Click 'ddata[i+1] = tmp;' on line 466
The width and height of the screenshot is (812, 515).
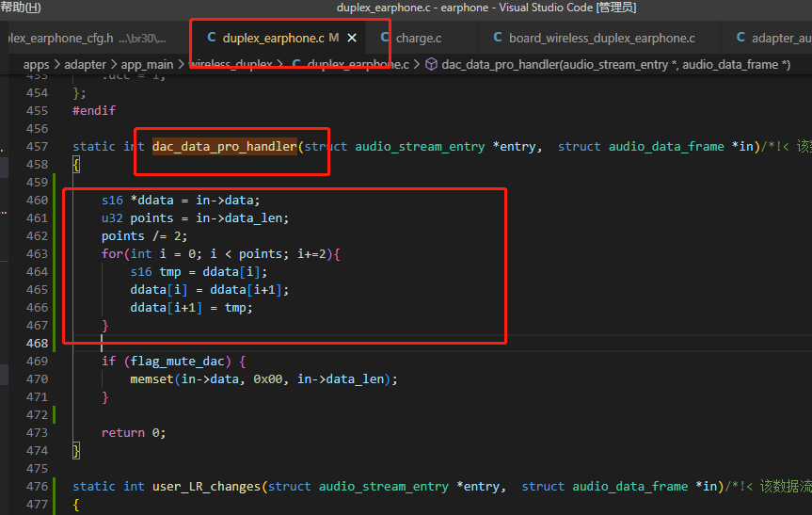pyautogui.click(x=192, y=307)
